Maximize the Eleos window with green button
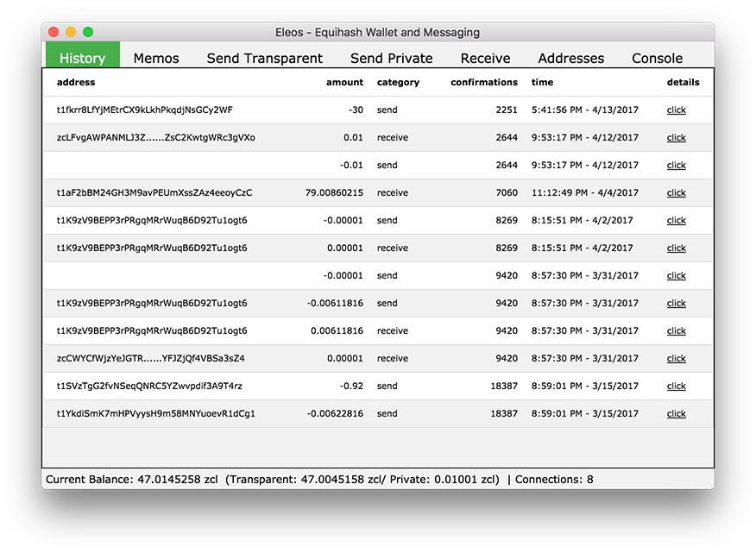 88,32
